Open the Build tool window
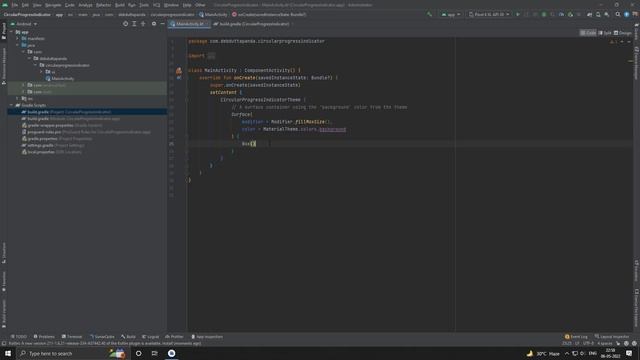 [x=128, y=337]
